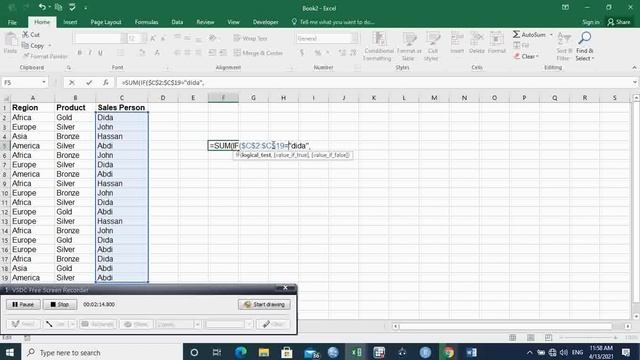Collapse the ribbon with the arrow
640x360 pixels.
click(x=634, y=68)
